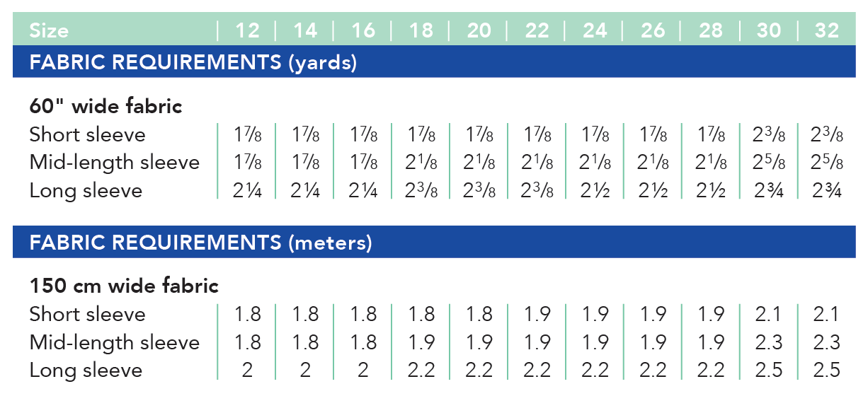Click meters mid-length sleeve value for size 30

[769, 342]
